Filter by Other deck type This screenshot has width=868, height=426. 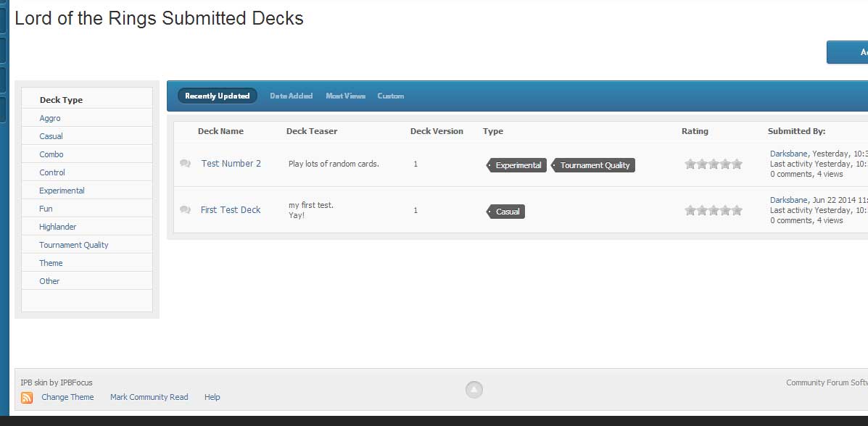tap(49, 281)
